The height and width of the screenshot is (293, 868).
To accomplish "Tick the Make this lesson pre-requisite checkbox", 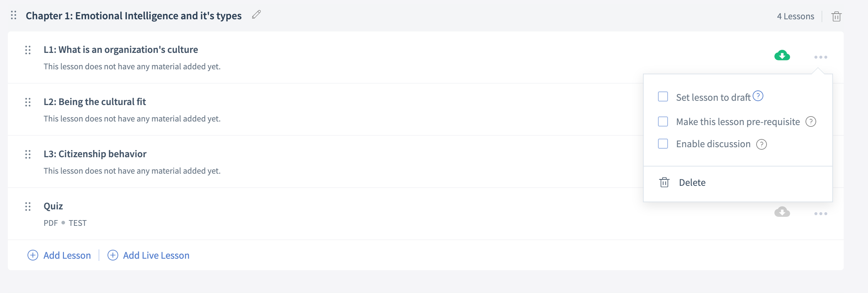I will pos(663,121).
